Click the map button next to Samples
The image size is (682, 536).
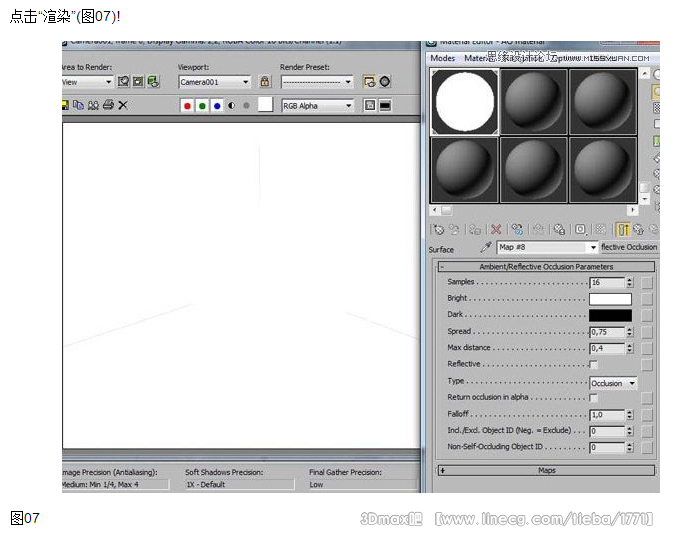(647, 282)
